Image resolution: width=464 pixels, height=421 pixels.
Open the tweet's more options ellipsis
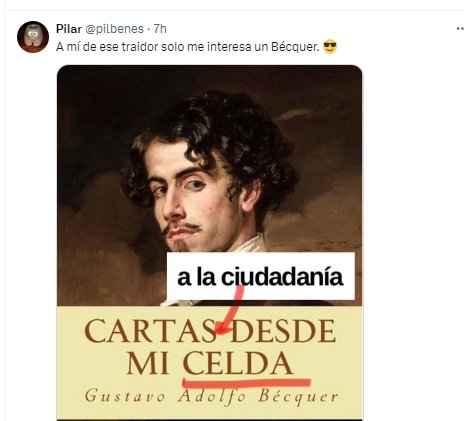[x=460, y=29]
